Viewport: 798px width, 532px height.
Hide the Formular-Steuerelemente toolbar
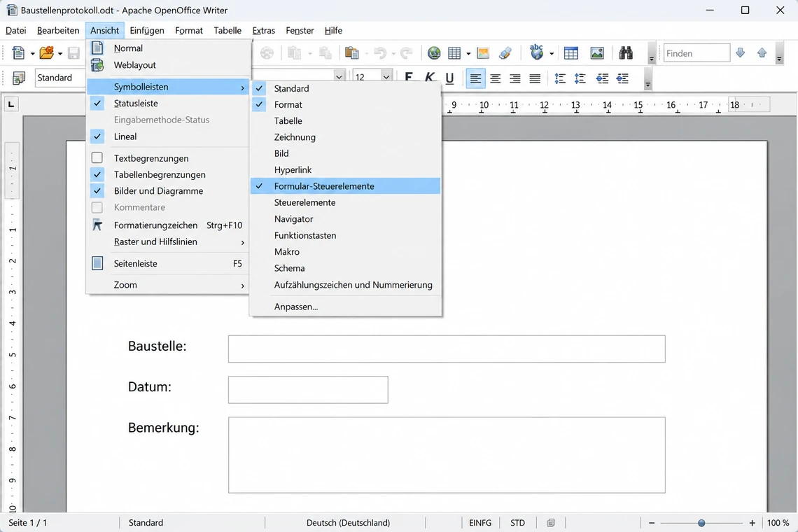pyautogui.click(x=345, y=185)
